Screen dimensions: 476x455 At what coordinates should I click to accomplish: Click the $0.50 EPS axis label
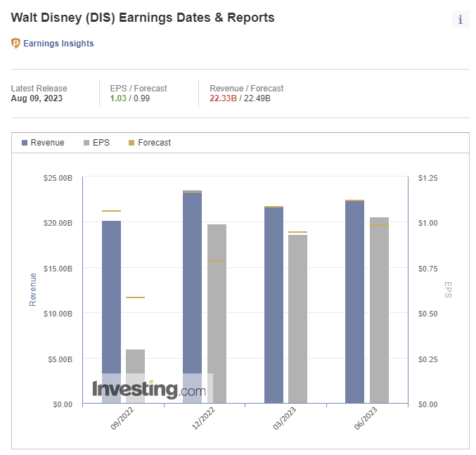click(x=427, y=314)
